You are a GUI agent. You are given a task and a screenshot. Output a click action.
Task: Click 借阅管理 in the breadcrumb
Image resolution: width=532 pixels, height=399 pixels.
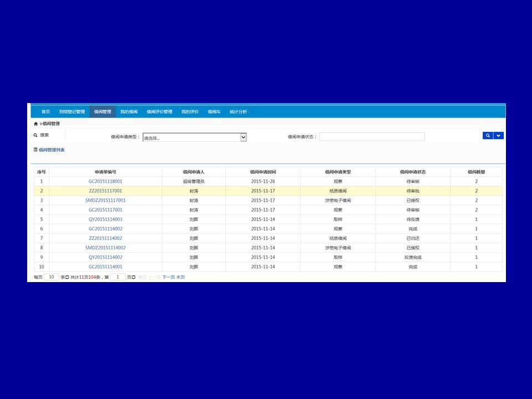click(x=51, y=124)
